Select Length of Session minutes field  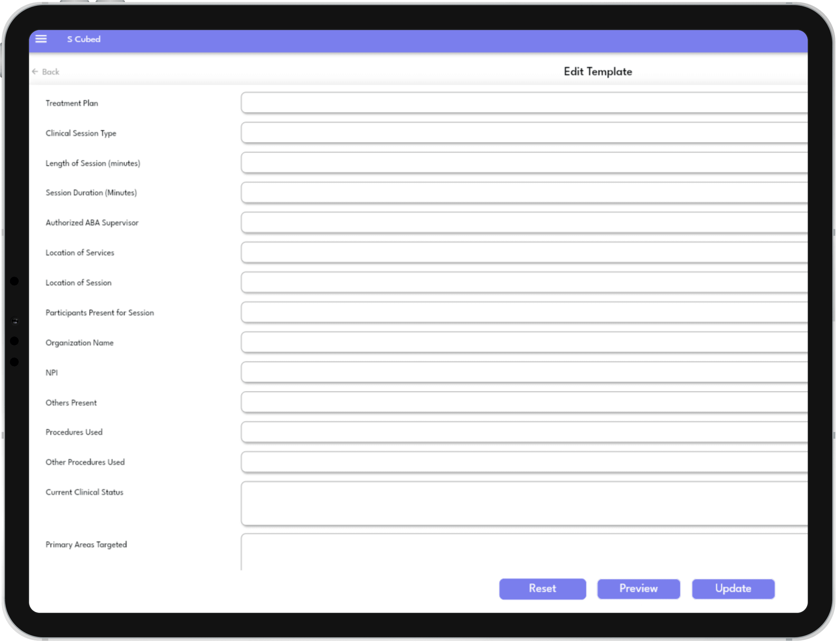(524, 163)
